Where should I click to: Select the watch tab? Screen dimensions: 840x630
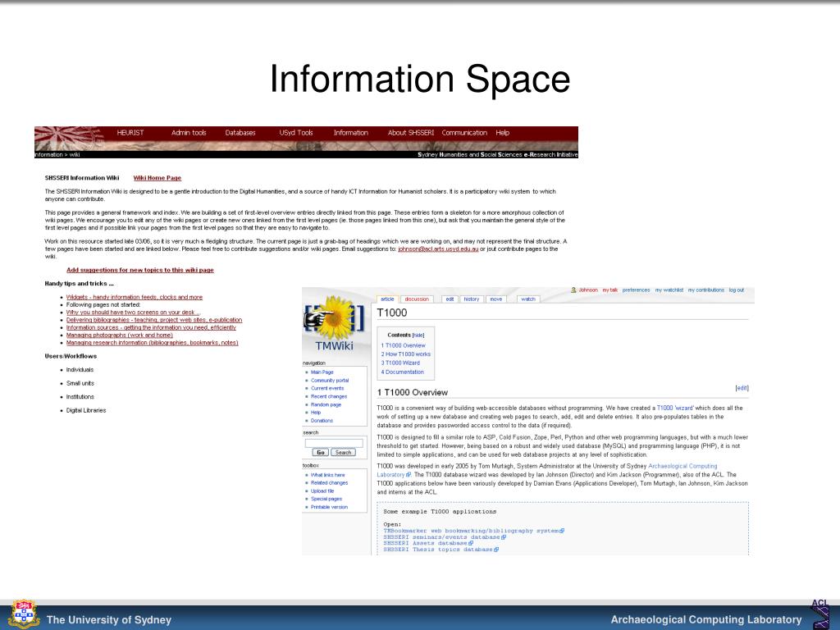(x=528, y=299)
